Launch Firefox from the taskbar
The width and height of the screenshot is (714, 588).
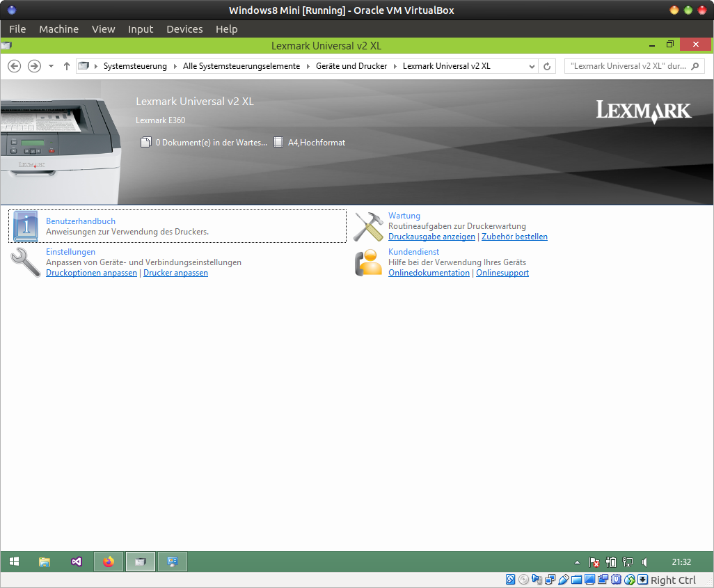point(108,562)
